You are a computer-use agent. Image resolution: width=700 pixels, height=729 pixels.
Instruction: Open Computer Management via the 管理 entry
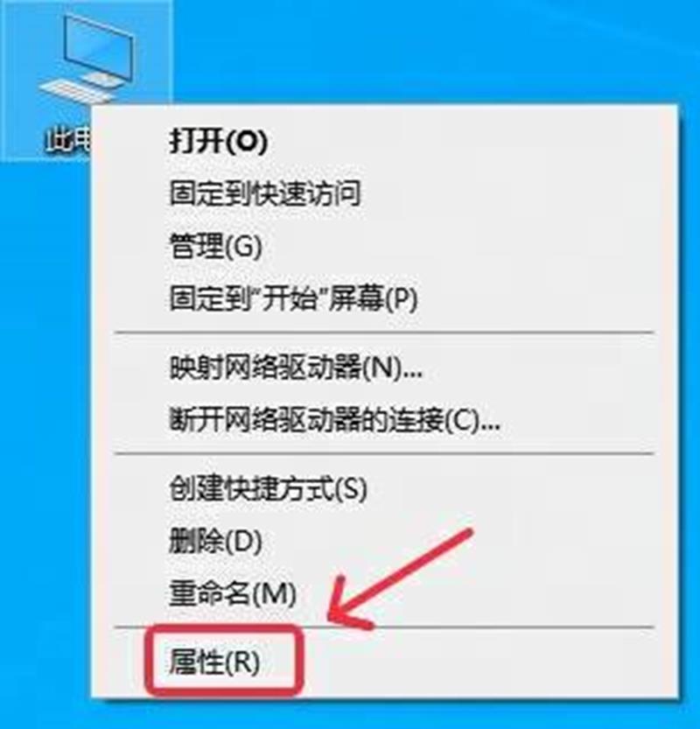[215, 245]
